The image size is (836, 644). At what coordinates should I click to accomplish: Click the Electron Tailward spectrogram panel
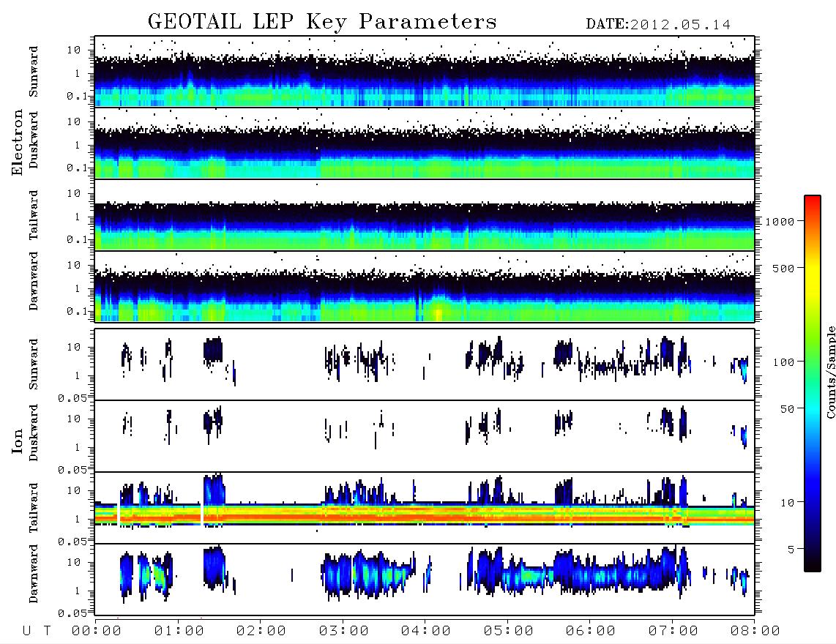(425, 215)
